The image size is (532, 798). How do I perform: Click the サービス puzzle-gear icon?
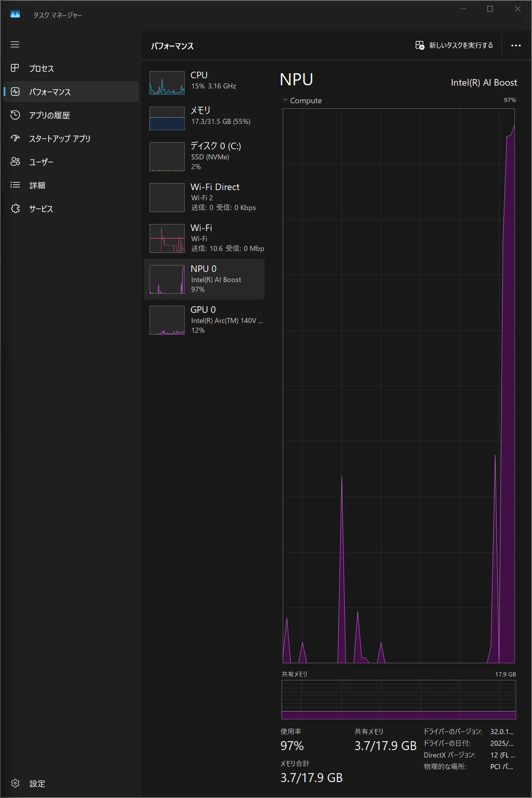pos(15,208)
